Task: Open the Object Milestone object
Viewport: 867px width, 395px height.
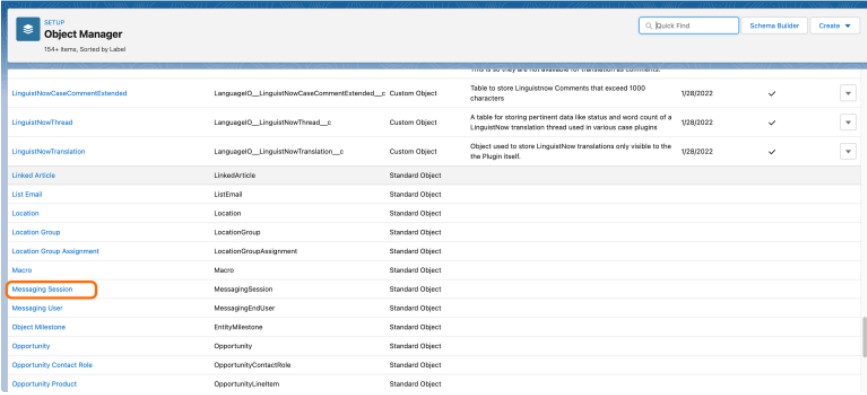Action: tap(38, 328)
